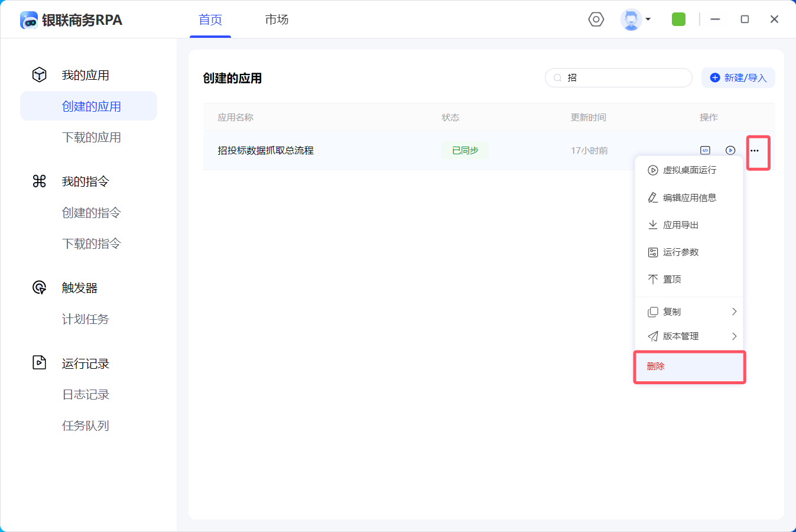Go to 计划任务 under 触发器
Screen dimensions: 796x532
(86, 319)
